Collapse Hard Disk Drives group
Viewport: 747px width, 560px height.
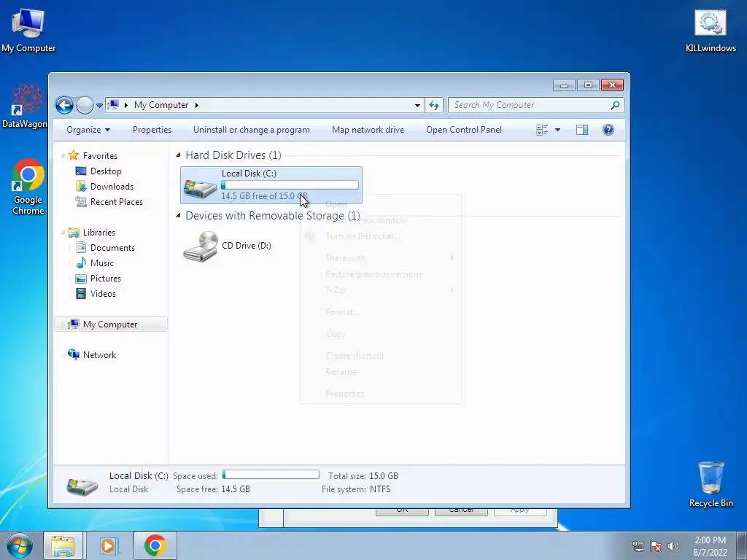(178, 155)
